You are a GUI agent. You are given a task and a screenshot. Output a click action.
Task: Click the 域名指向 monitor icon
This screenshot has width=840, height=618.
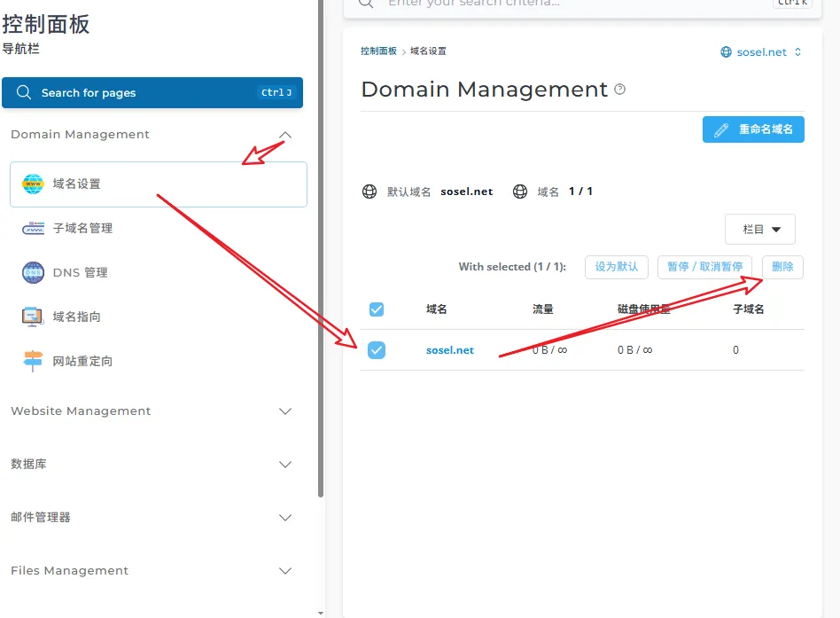click(33, 317)
